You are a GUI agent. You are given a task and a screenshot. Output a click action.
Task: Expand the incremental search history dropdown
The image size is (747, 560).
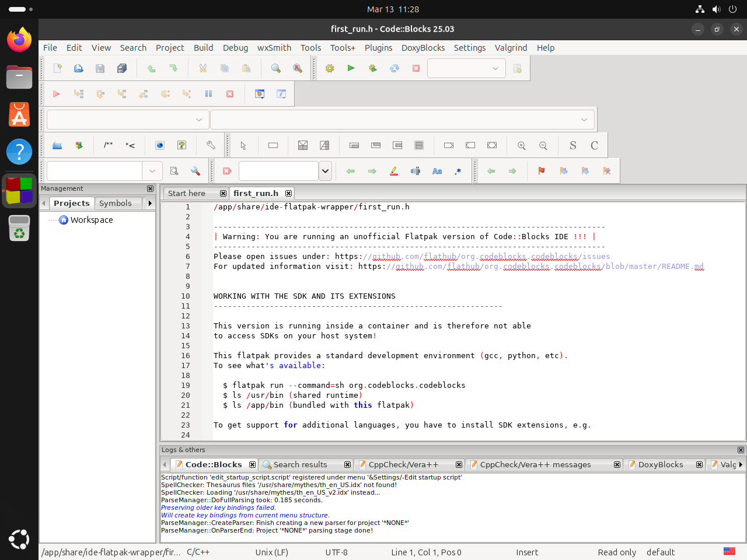pyautogui.click(x=325, y=170)
